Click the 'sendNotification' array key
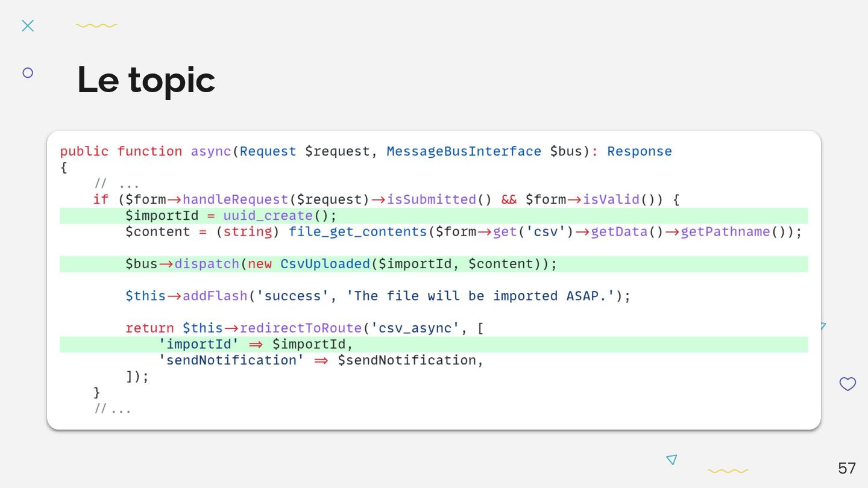 [x=231, y=360]
